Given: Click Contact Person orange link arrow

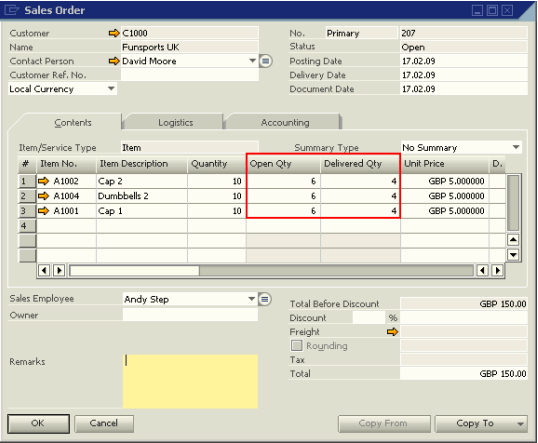Looking at the screenshot, I should [x=114, y=61].
